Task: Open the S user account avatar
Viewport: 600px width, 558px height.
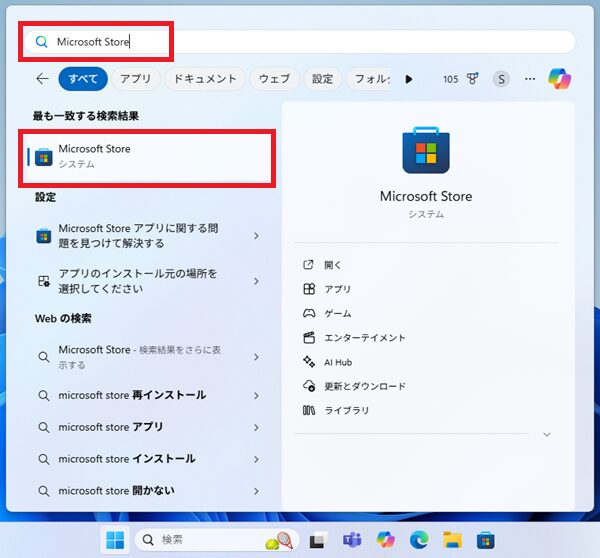Action: (501, 79)
